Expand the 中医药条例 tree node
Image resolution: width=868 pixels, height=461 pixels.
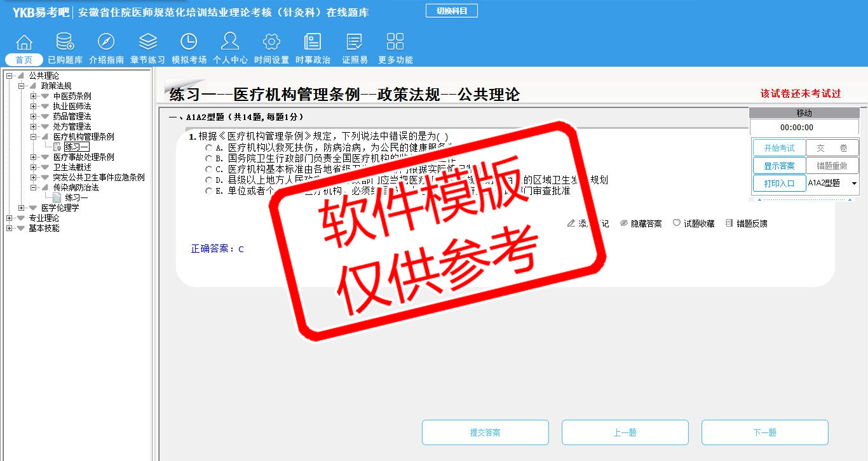coord(33,96)
